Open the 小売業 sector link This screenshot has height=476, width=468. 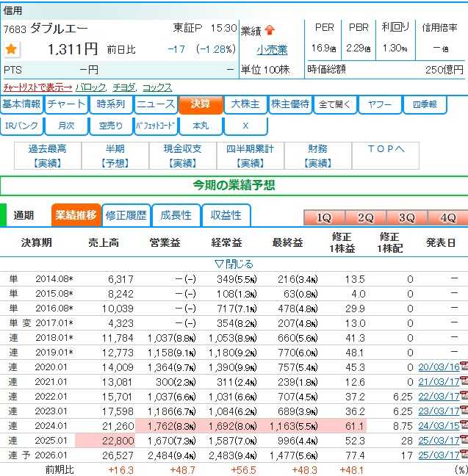[272, 50]
